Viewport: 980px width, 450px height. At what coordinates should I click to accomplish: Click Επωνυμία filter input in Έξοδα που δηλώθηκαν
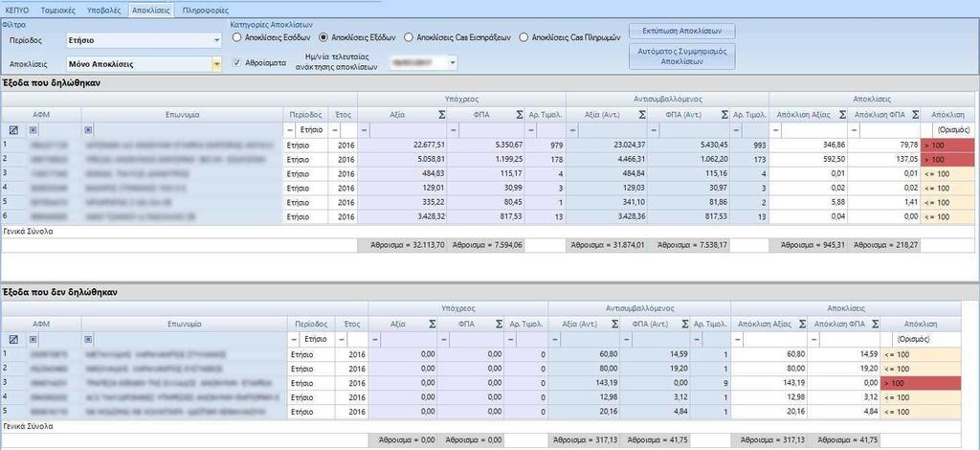point(188,130)
